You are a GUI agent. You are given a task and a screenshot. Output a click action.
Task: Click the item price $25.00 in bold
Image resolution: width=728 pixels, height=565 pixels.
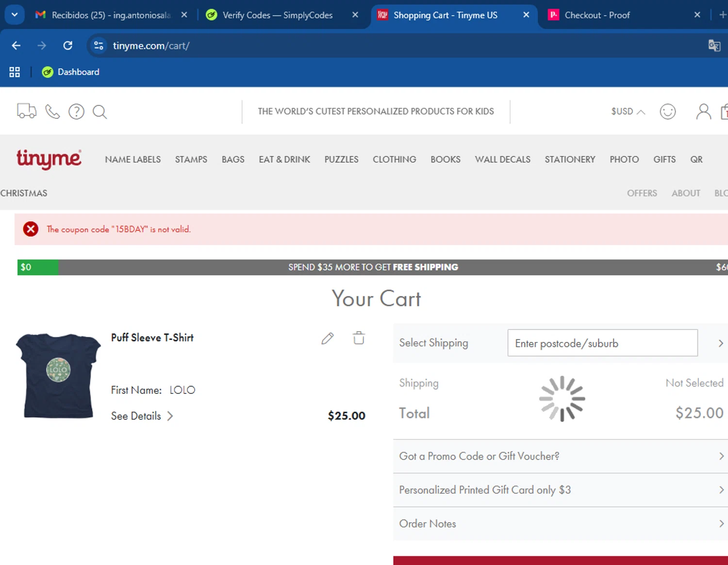click(347, 416)
